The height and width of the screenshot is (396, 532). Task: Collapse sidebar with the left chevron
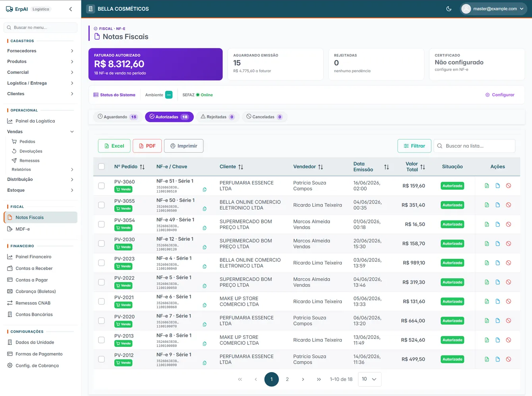pyautogui.click(x=71, y=9)
